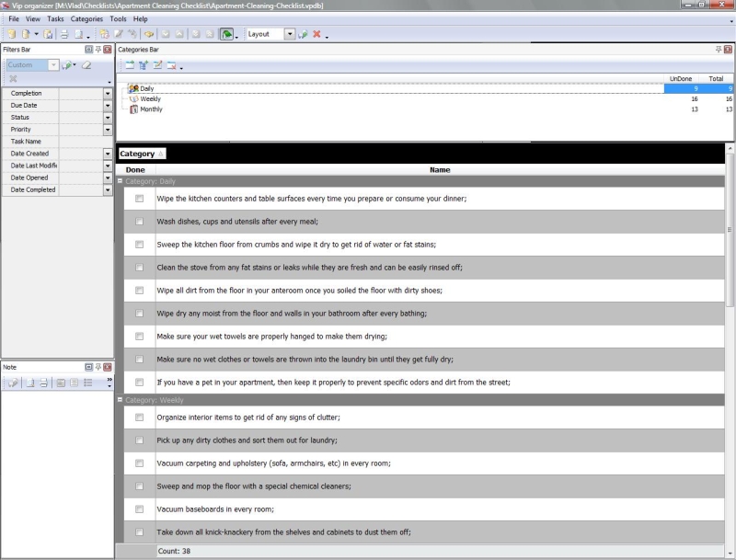The height and width of the screenshot is (560, 736).
Task: Click the Monthly category calendar icon
Action: [134, 109]
